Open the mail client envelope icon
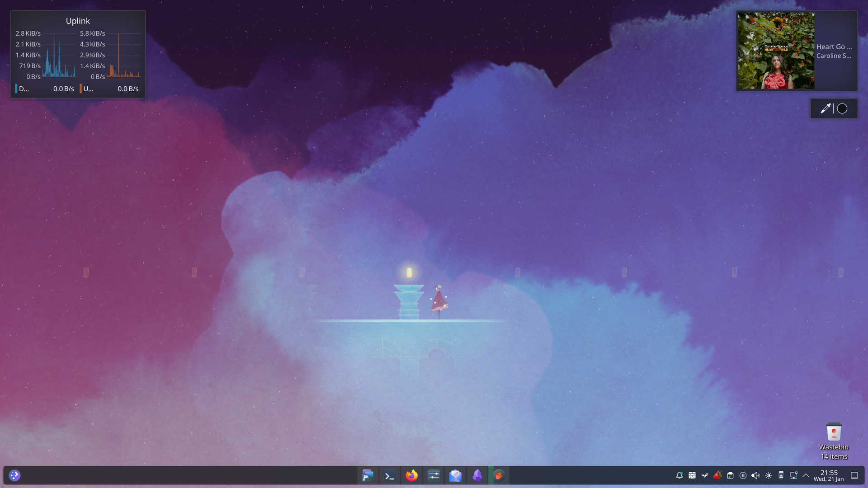The width and height of the screenshot is (868, 488). coord(455,475)
